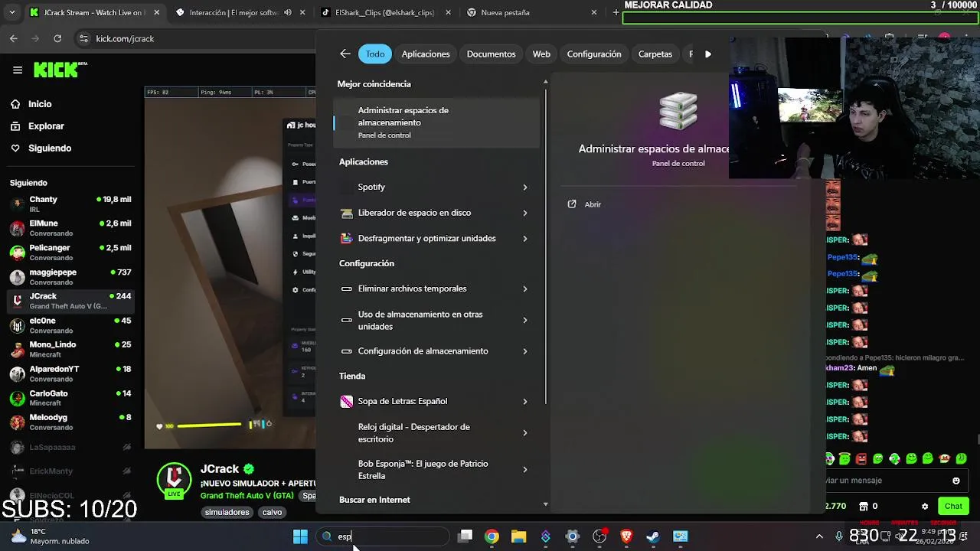Click the search results scrollbar
Screen dimensions: 980x551
(x=546, y=245)
